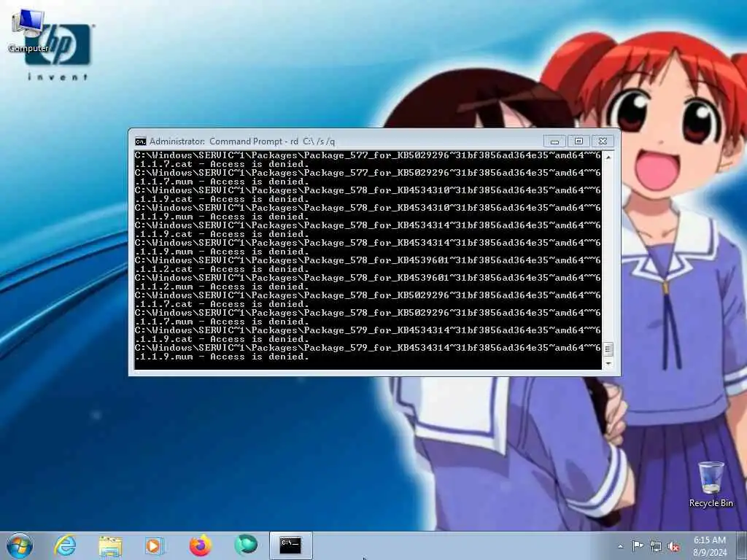This screenshot has width=747, height=560.
Task: Maximize the Command Prompt window
Action: click(x=578, y=141)
